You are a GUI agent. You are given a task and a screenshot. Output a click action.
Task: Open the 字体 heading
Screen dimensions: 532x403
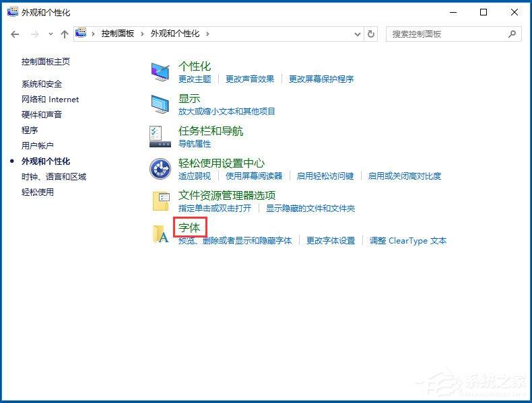pyautogui.click(x=189, y=228)
